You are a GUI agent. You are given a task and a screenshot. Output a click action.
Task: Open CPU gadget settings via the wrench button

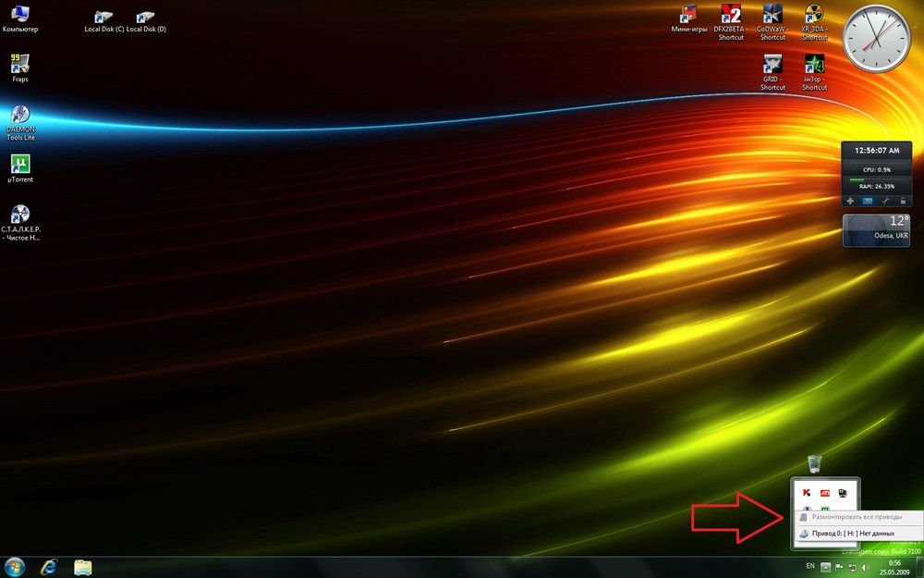point(886,201)
